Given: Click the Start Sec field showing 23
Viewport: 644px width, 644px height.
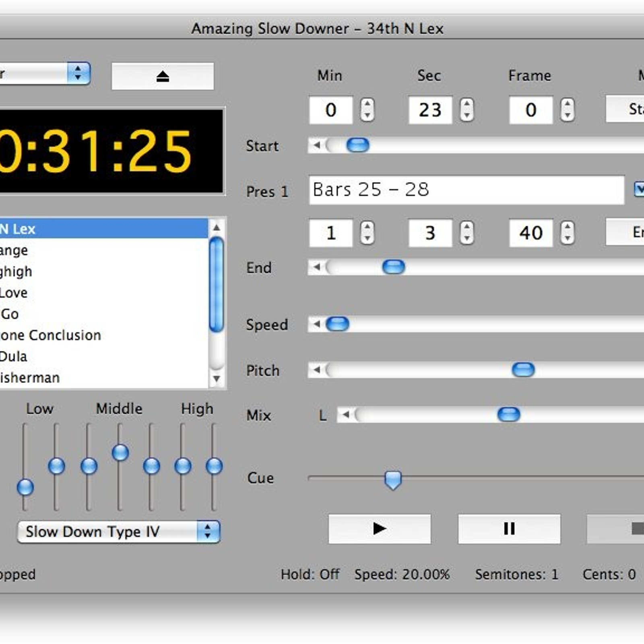Looking at the screenshot, I should [x=430, y=110].
